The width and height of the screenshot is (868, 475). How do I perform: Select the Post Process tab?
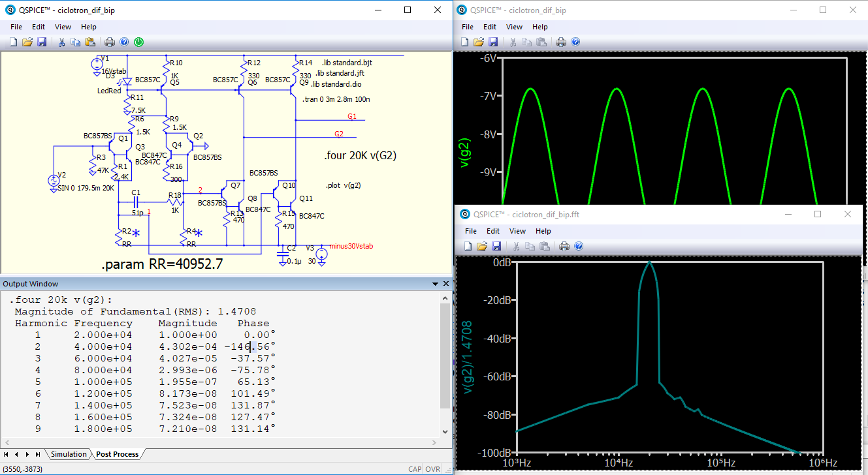coord(117,454)
